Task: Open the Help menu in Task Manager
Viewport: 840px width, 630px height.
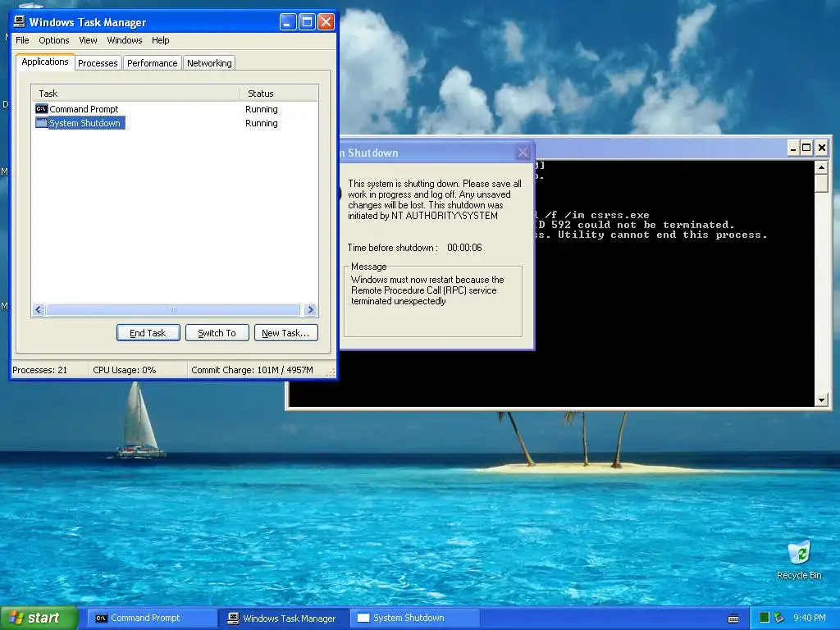Action: click(x=160, y=40)
